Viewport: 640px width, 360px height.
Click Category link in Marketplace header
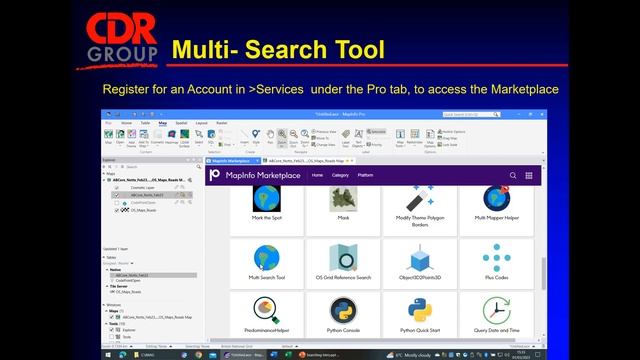tap(340, 175)
